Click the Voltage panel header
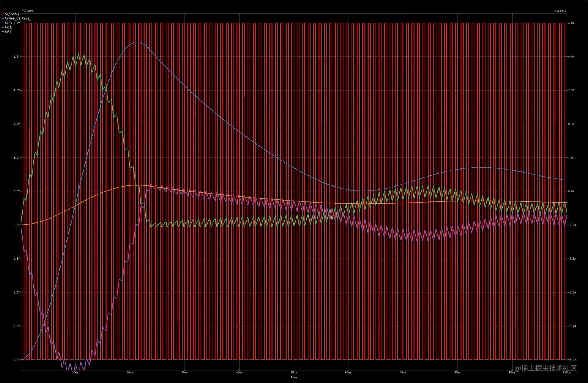588x383 pixels. point(27,10)
